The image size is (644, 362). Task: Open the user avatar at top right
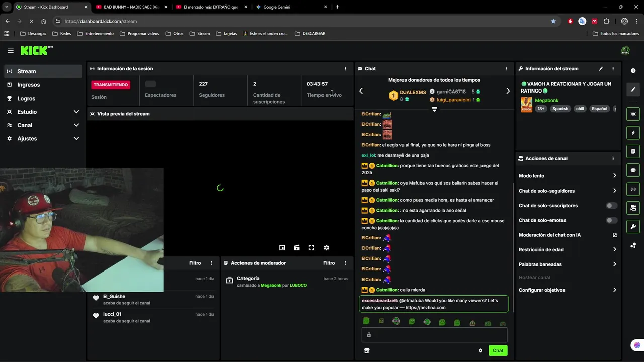[x=625, y=50]
